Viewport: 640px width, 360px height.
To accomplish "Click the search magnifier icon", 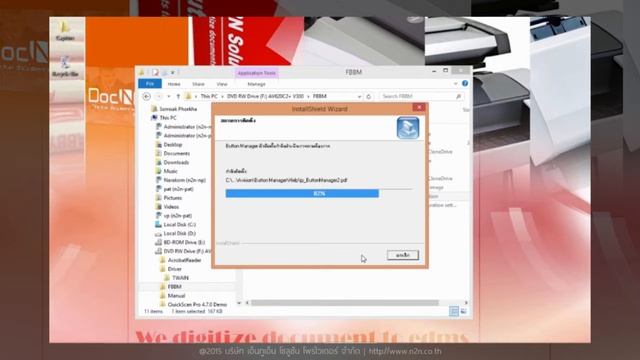I will click(x=458, y=96).
